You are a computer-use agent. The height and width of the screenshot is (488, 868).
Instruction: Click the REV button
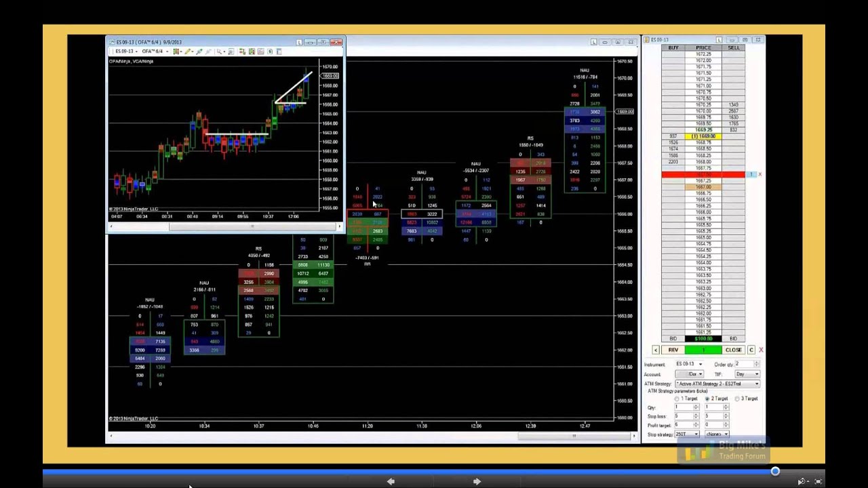(673, 350)
